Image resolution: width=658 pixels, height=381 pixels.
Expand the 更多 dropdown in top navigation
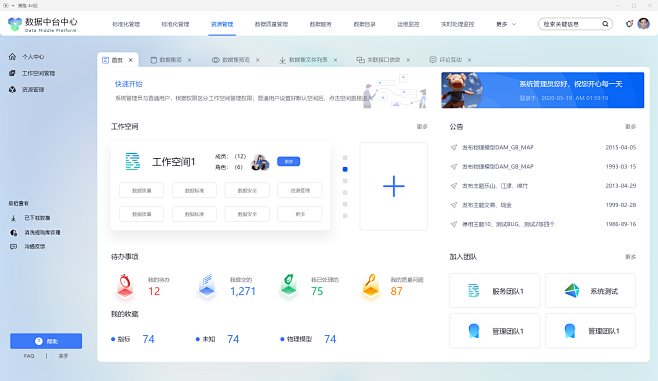pos(506,24)
